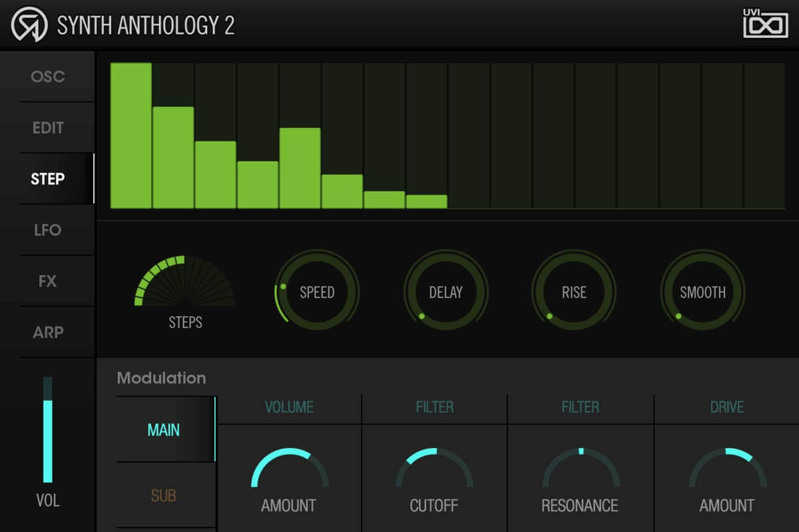Click the SPEED knob
Screen dimensions: 799x532
coord(317,291)
